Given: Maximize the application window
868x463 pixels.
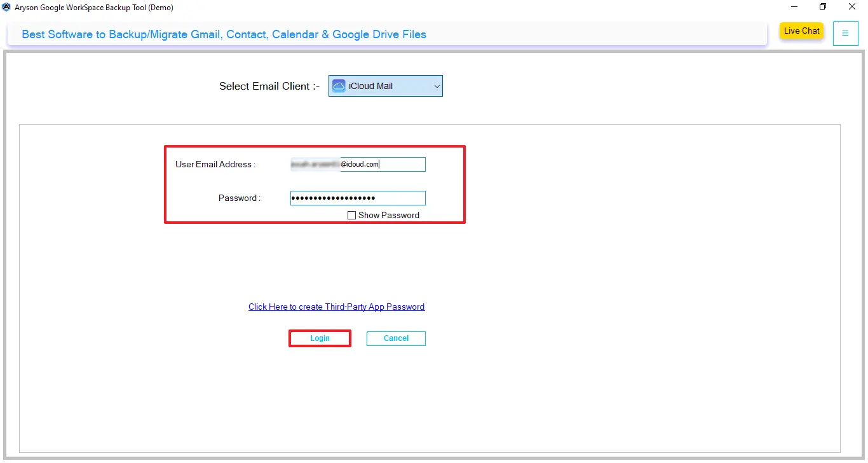Looking at the screenshot, I should [822, 6].
